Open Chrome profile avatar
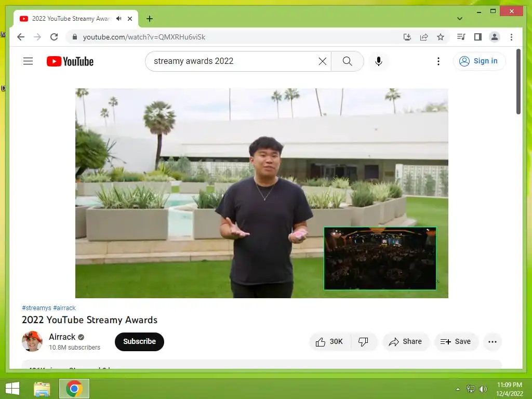Screen dimensions: 532x399 click(495, 37)
